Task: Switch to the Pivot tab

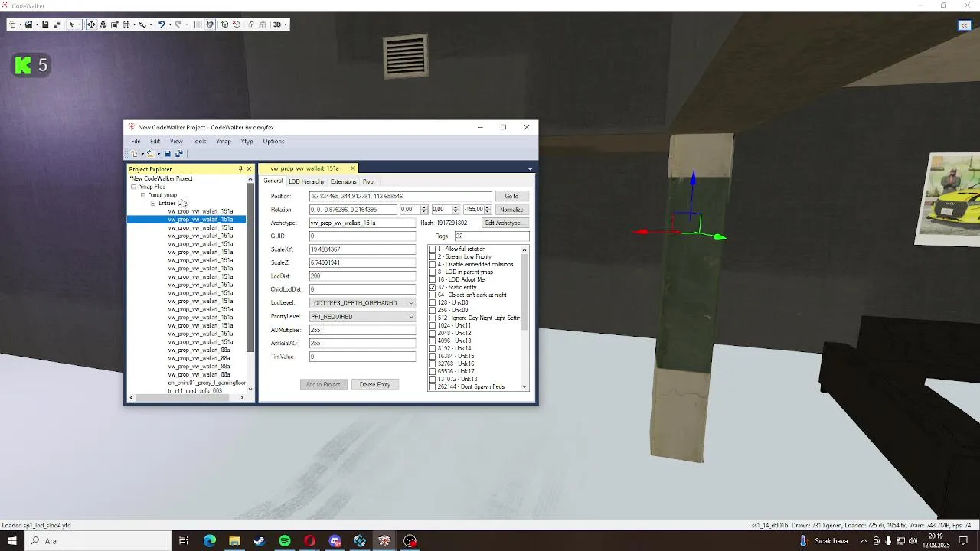Action: [x=369, y=182]
